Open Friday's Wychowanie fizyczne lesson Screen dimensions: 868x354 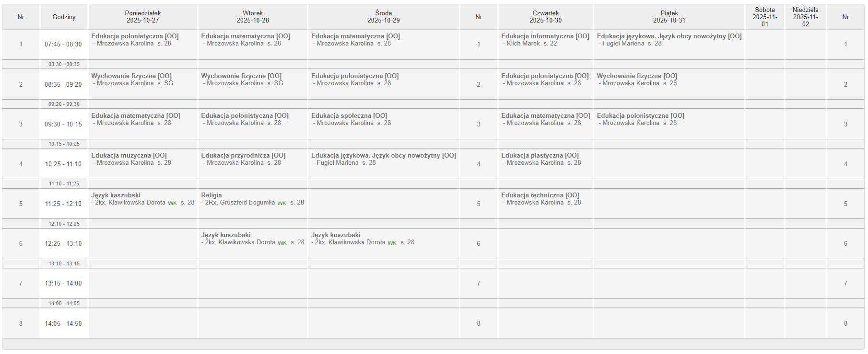click(x=636, y=76)
